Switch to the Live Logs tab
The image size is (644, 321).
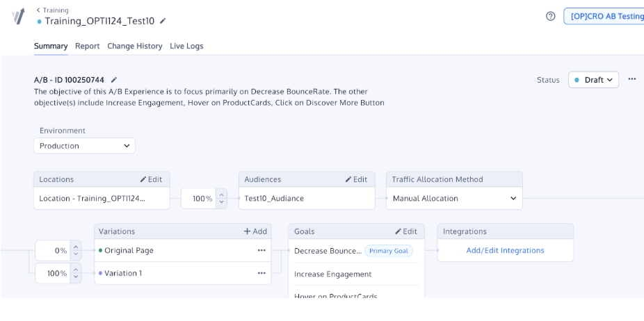click(x=186, y=46)
